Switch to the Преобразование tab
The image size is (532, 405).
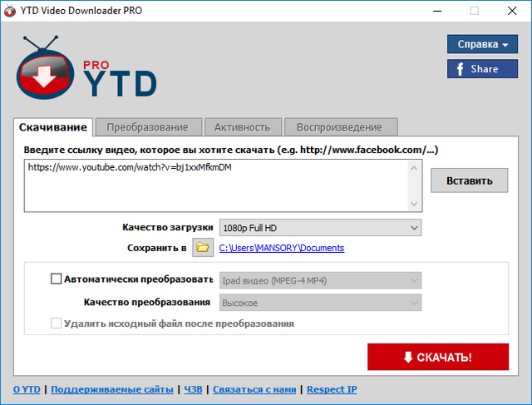pos(148,127)
